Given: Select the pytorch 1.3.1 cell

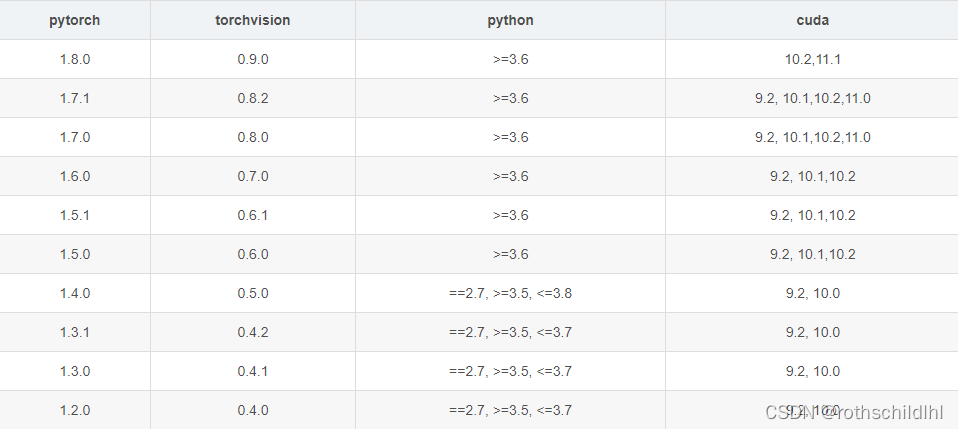Looking at the screenshot, I should (75, 332).
